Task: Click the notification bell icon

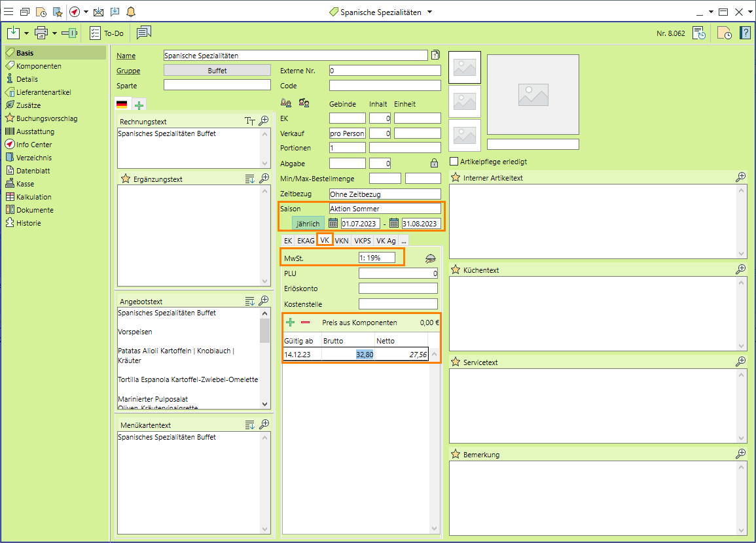Action: (x=131, y=12)
